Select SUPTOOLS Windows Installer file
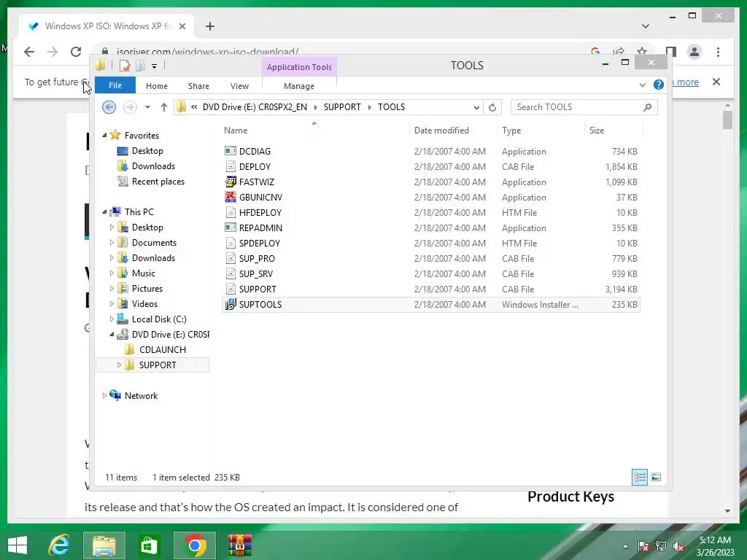This screenshot has width=747, height=560. point(430,304)
